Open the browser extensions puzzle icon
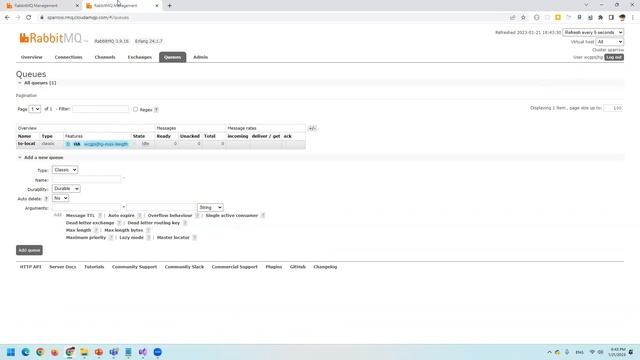This screenshot has height=360, width=640. [600, 18]
